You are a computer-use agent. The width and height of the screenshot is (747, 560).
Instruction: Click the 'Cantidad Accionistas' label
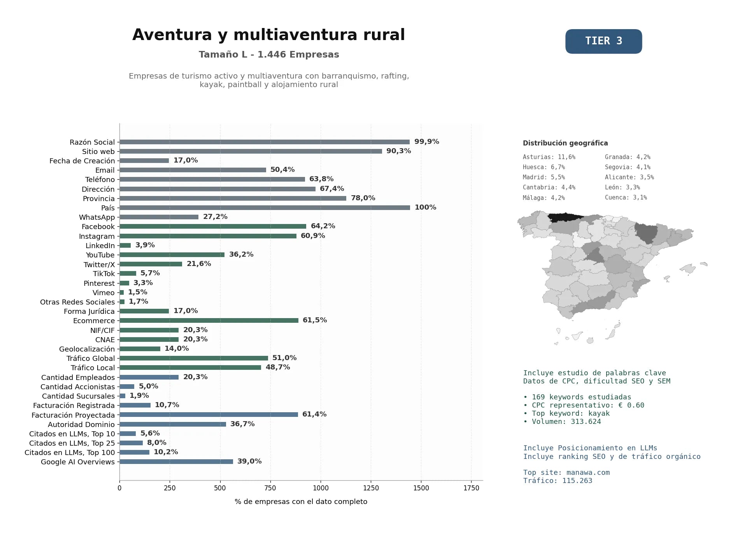click(x=78, y=387)
